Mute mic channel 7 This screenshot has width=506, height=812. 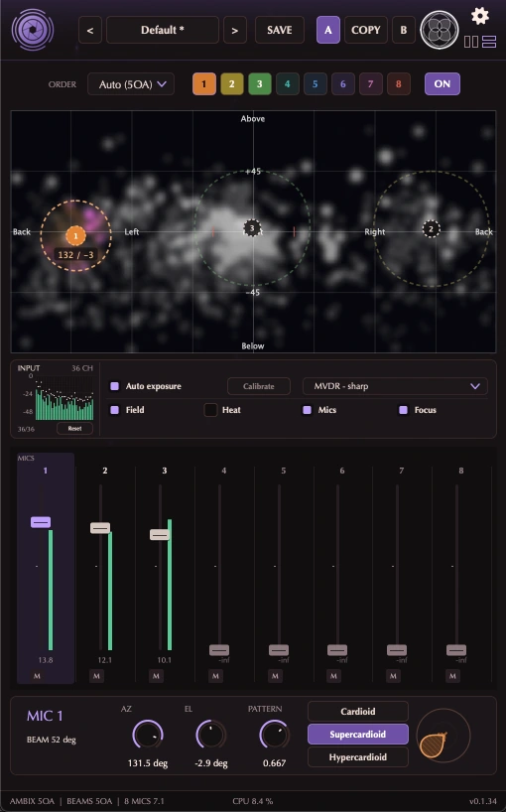pos(393,676)
